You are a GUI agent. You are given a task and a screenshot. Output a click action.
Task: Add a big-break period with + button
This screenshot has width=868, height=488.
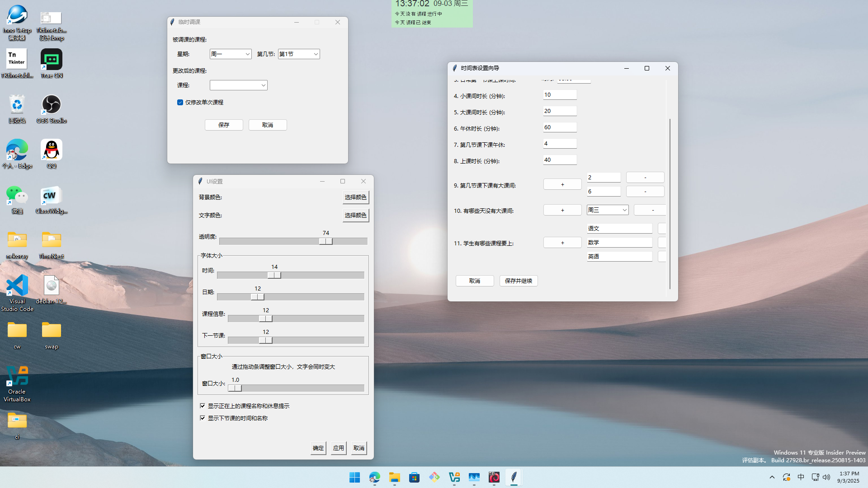562,184
